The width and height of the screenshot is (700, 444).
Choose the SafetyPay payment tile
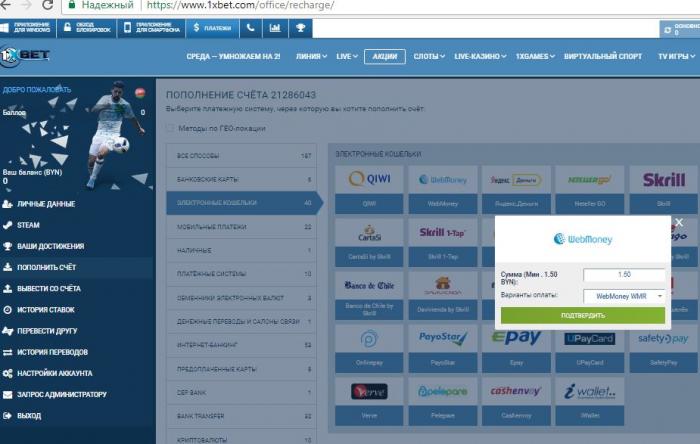click(x=663, y=351)
